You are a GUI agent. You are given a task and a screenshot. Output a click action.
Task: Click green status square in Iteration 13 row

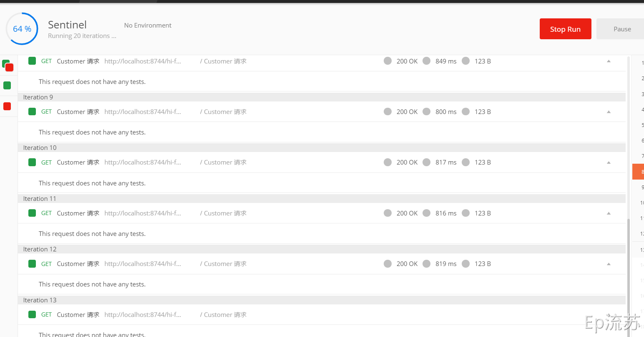pyautogui.click(x=32, y=314)
